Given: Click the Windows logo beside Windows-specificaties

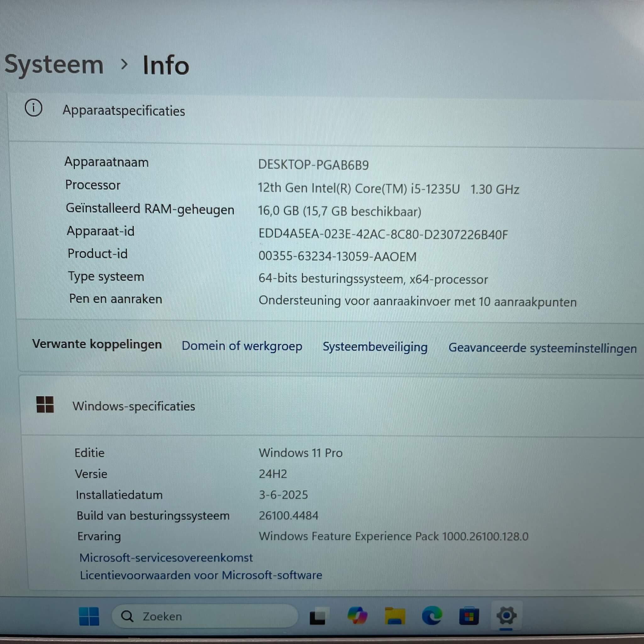Looking at the screenshot, I should tap(45, 404).
